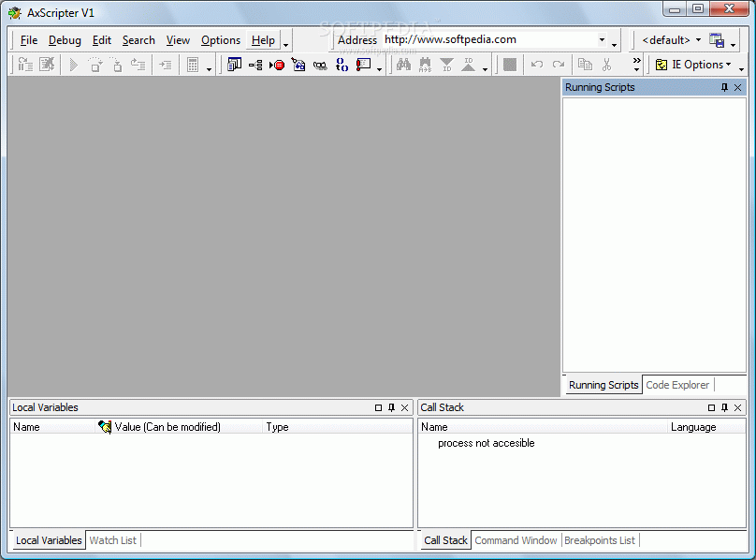Viewport: 756px width, 560px height.
Task: Expand the Address URL dropdown arrow
Action: pyautogui.click(x=602, y=39)
